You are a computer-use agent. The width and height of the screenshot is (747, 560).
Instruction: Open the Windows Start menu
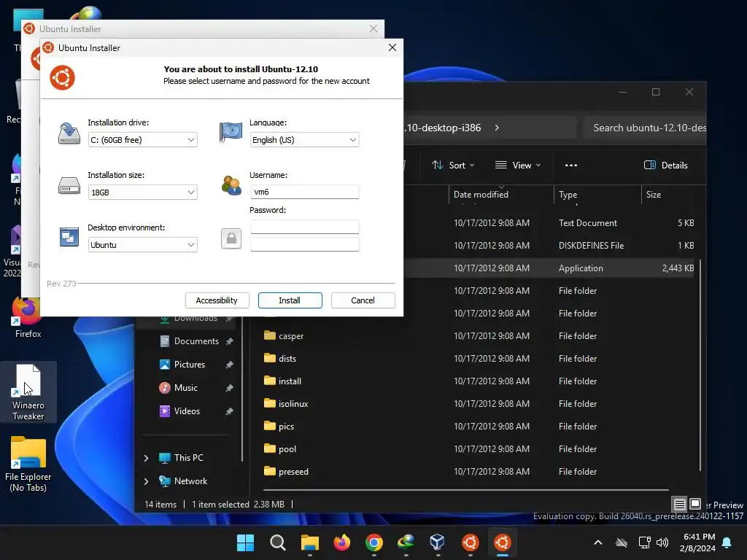click(245, 542)
